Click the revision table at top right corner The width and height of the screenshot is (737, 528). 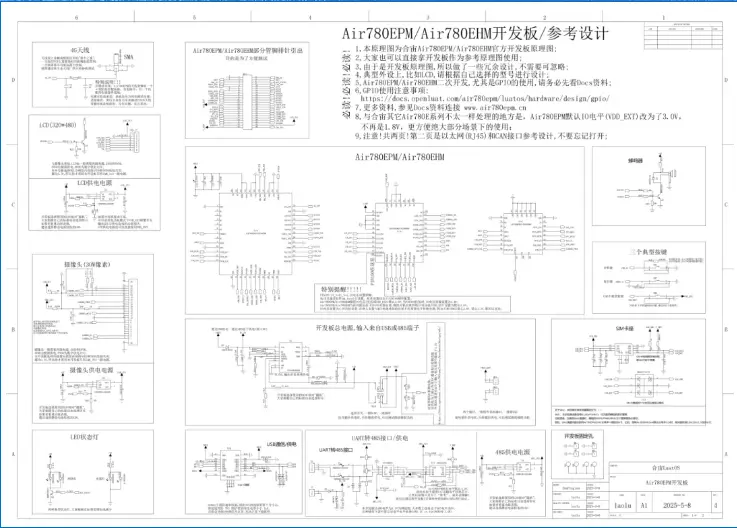coord(683,35)
